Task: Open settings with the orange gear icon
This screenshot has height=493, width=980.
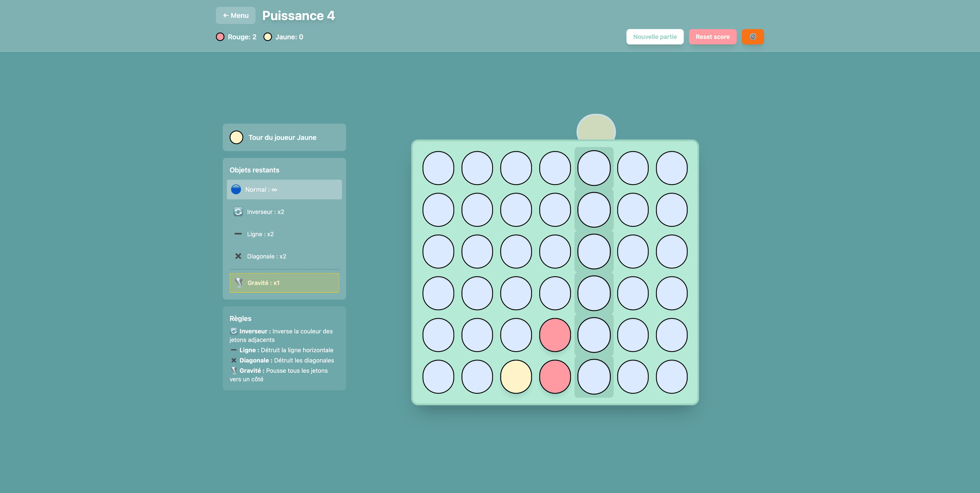Action: 753,37
